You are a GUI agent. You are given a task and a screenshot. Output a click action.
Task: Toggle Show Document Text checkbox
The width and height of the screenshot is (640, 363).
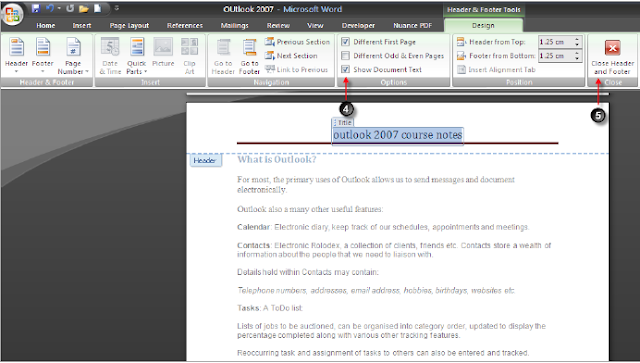[x=345, y=69]
